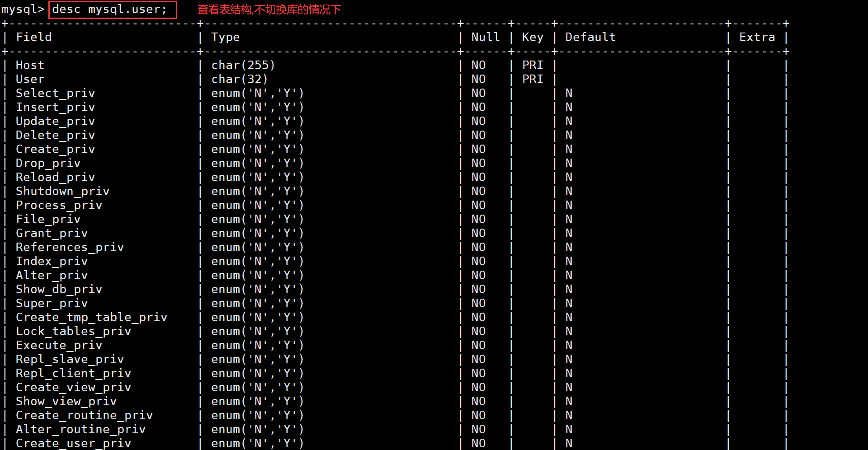The width and height of the screenshot is (868, 450).
Task: Click default N in File_priv row
Action: point(569,219)
